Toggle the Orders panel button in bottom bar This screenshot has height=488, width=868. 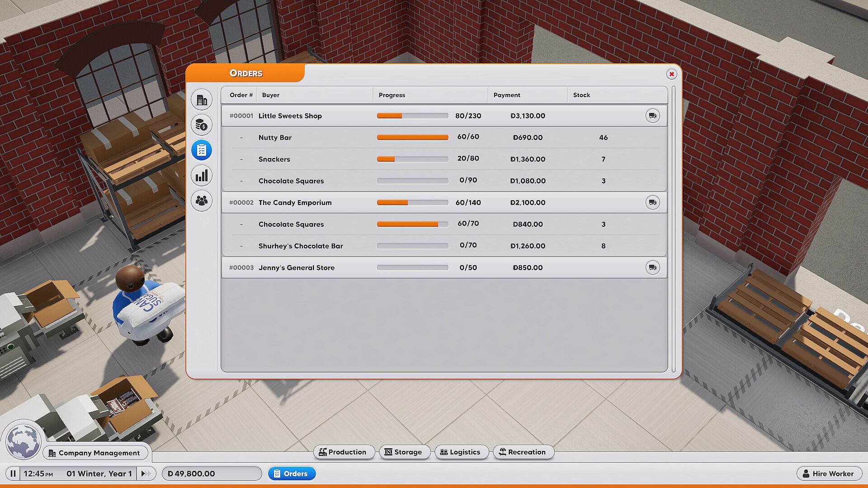pyautogui.click(x=292, y=474)
